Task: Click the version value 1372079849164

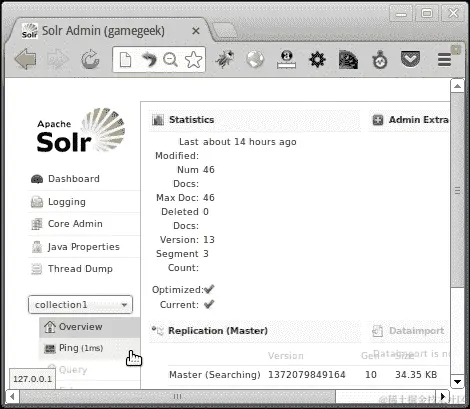Action: [307, 375]
